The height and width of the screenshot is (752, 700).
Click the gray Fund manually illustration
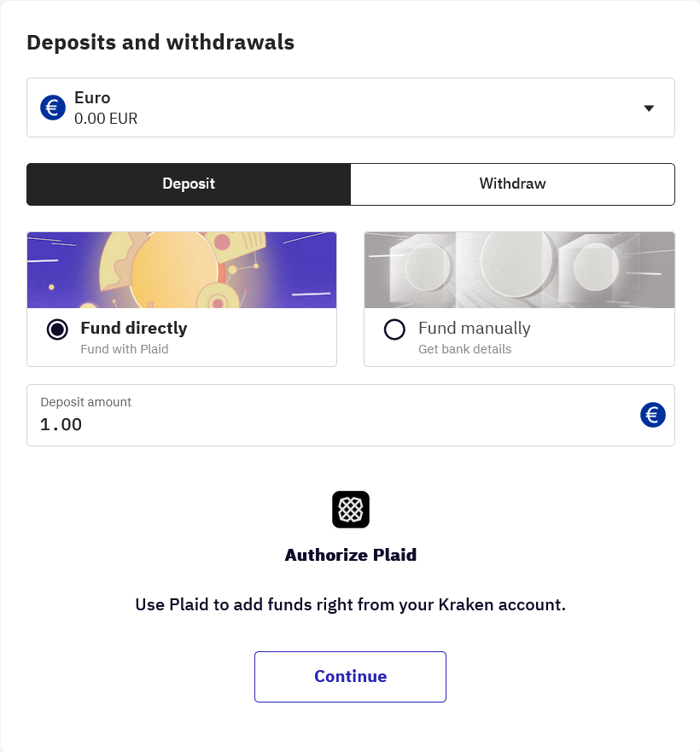pyautogui.click(x=520, y=270)
